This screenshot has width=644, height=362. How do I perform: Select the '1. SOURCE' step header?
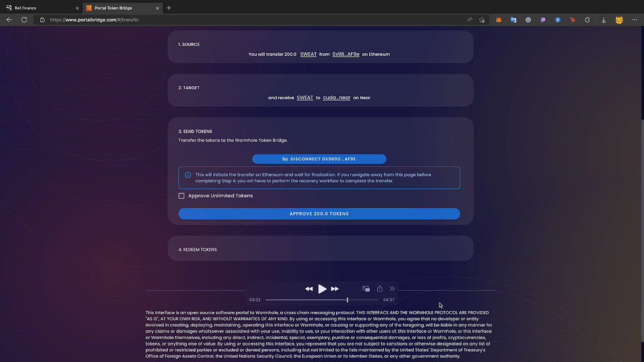tap(189, 45)
